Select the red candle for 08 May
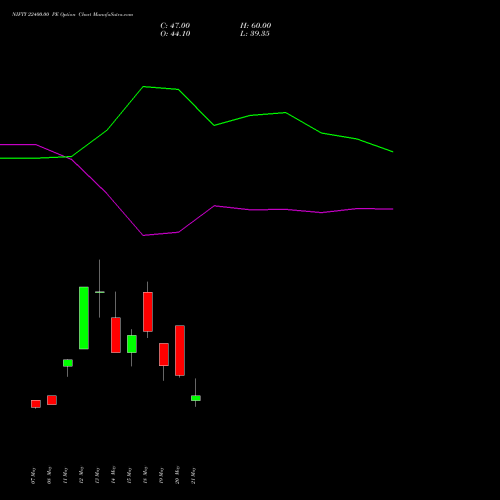Image resolution: width=500 pixels, height=500 pixels. [x=52, y=400]
